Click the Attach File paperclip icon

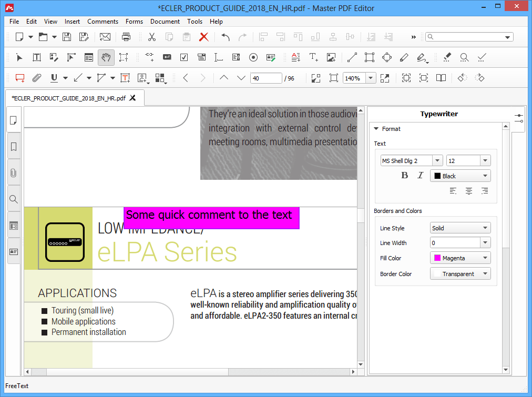pos(37,78)
